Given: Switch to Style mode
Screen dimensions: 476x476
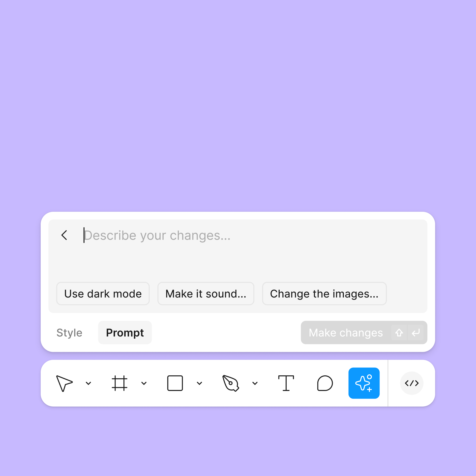Looking at the screenshot, I should (69, 333).
